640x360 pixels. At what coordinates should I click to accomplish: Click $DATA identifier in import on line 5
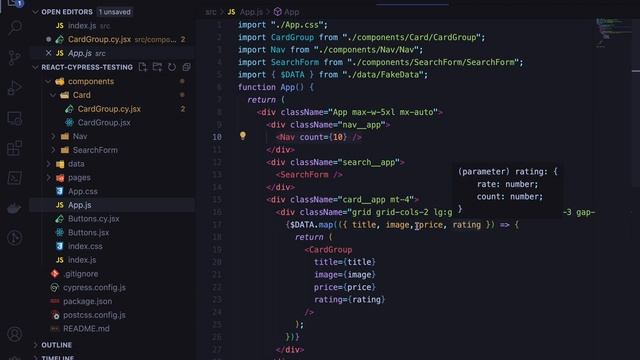click(x=292, y=75)
